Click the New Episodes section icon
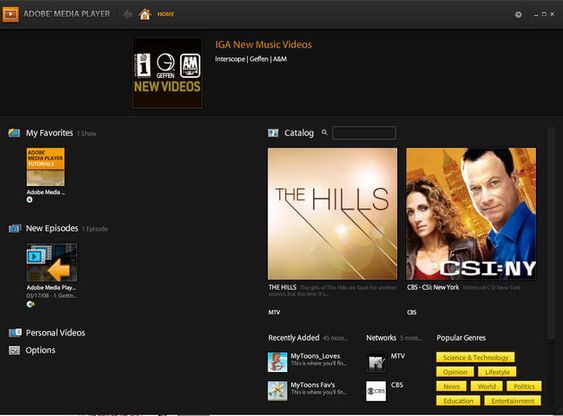Screen dimensions: 563x416 click(15, 228)
